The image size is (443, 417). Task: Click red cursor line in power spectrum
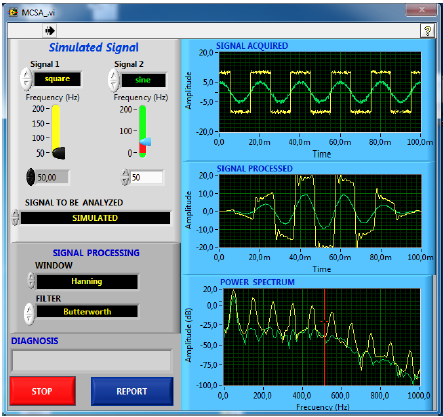(x=324, y=337)
